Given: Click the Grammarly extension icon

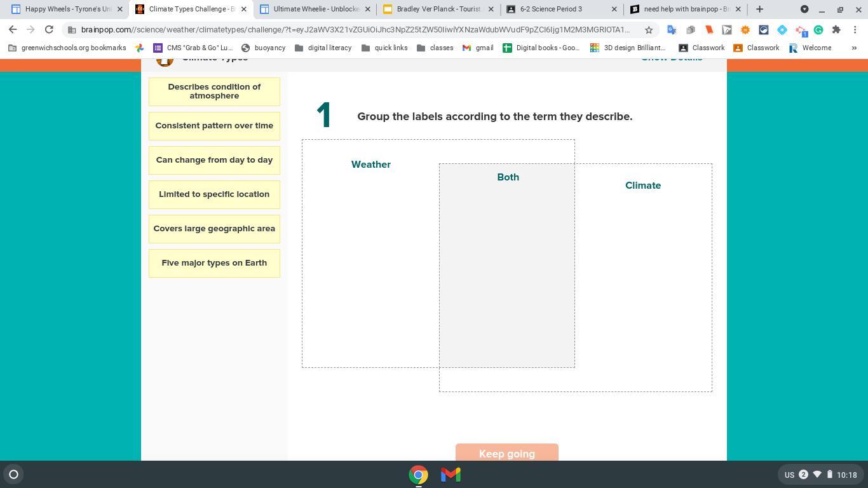Looking at the screenshot, I should tap(818, 30).
